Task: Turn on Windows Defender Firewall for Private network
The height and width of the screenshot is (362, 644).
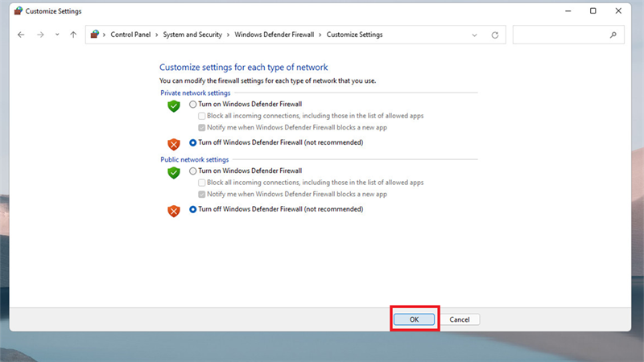Action: (192, 105)
